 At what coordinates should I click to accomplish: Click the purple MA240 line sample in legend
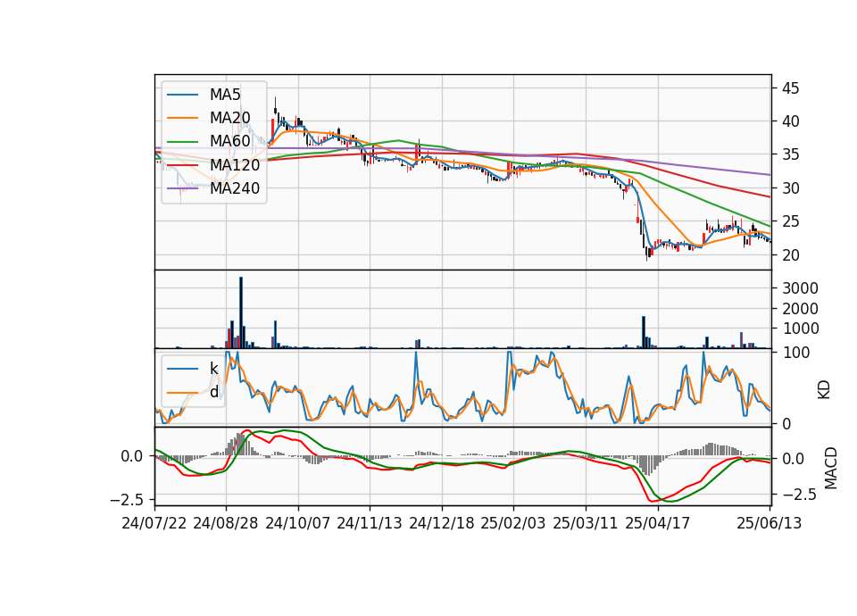pyautogui.click(x=182, y=188)
